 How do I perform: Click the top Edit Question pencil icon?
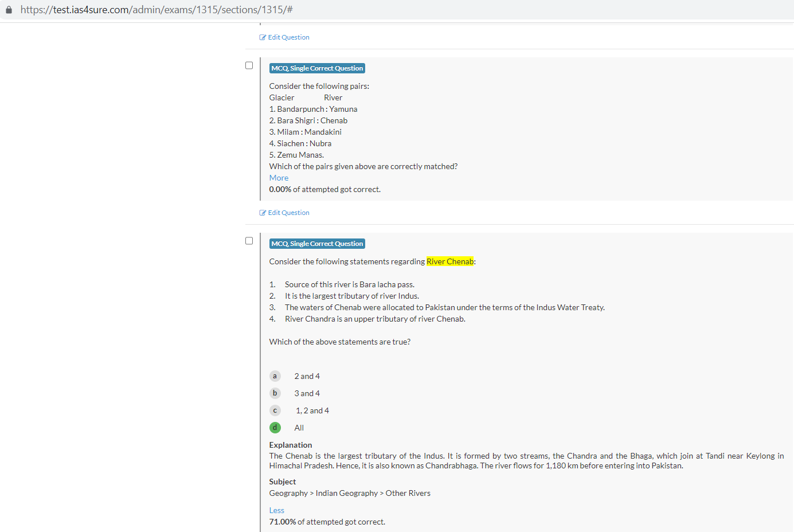pyautogui.click(x=263, y=37)
